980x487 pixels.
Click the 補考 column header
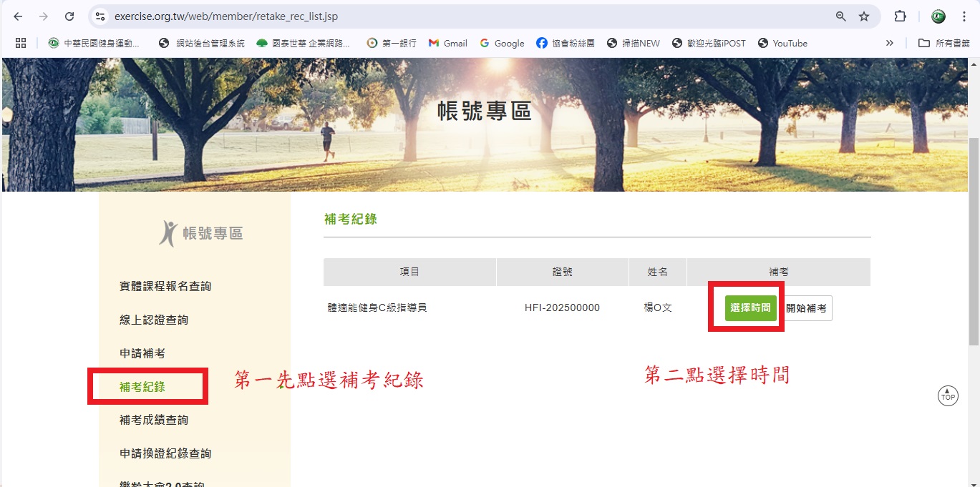(779, 272)
